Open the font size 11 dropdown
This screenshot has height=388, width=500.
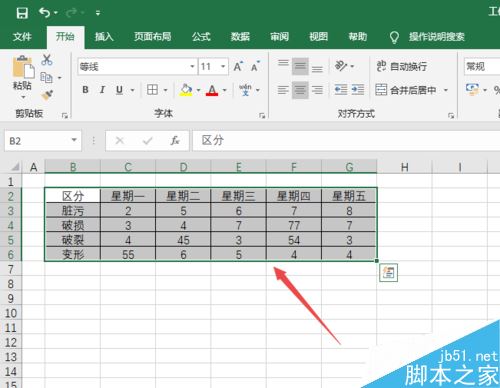(223, 66)
